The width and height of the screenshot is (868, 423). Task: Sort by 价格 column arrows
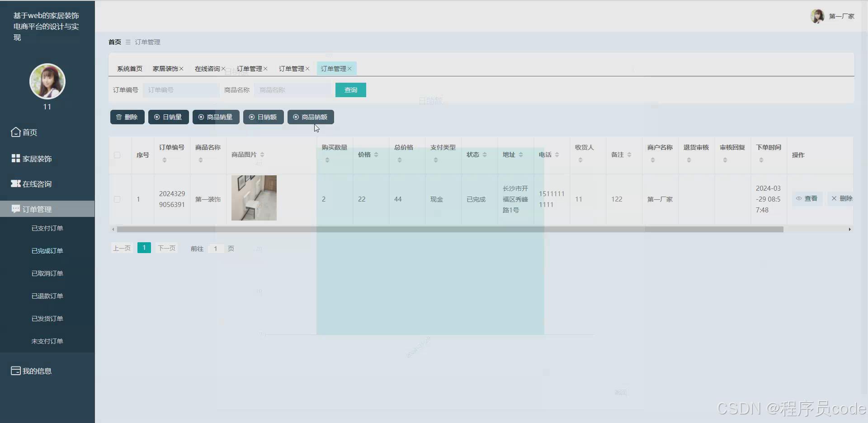376,155
